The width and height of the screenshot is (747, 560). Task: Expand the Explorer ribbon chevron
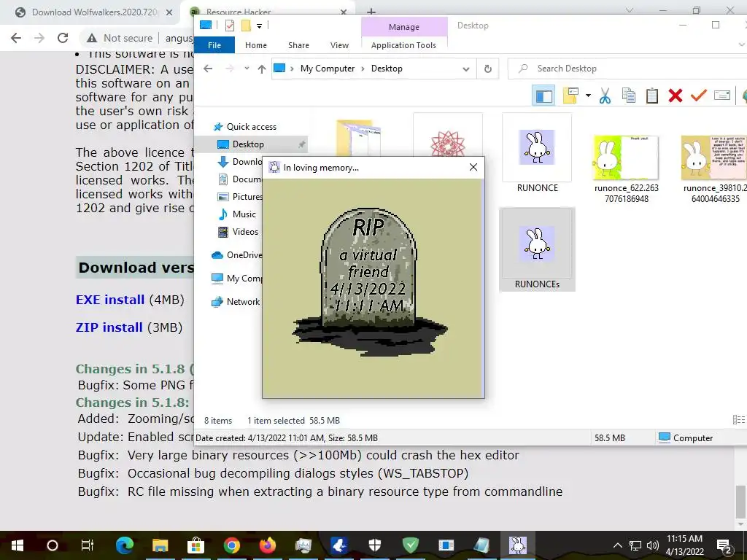point(741,44)
